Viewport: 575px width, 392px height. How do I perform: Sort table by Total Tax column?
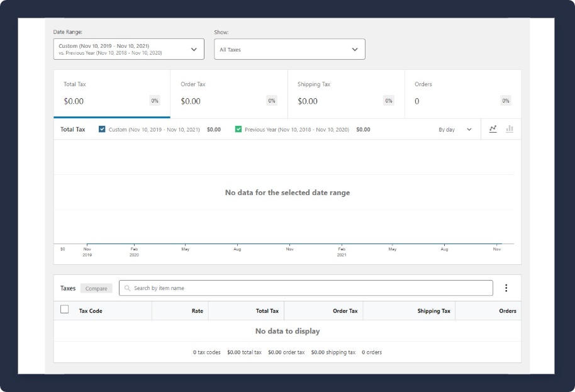pos(267,311)
